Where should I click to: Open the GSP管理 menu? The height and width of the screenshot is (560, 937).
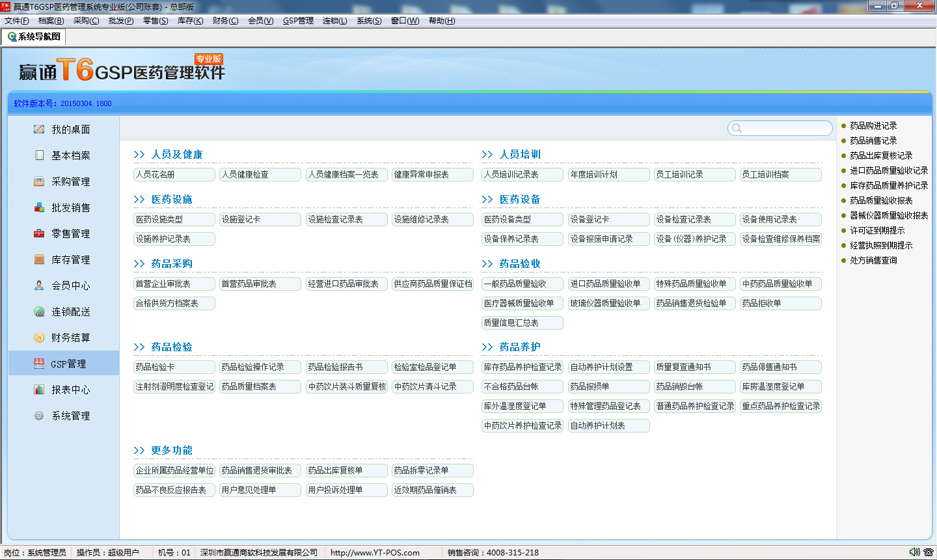pyautogui.click(x=298, y=21)
